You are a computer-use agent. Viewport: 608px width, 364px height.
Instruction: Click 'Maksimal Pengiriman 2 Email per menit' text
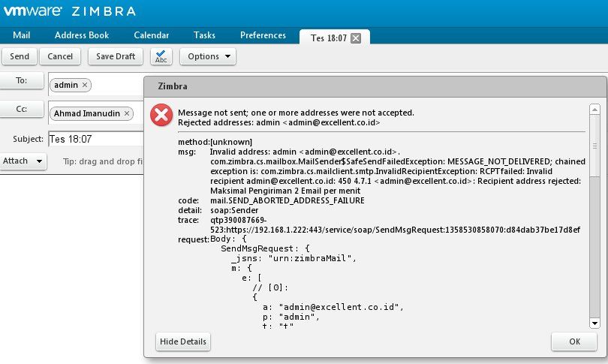pyautogui.click(x=285, y=191)
